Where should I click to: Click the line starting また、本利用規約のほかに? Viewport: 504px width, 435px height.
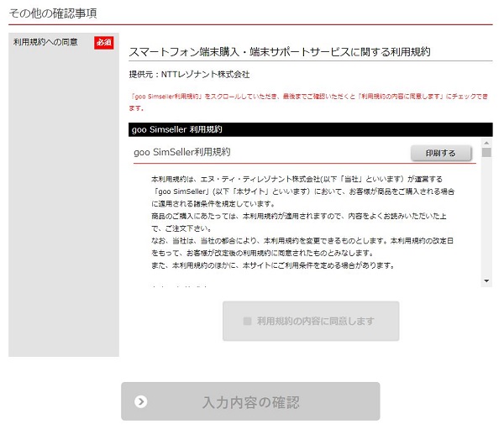pos(272,265)
